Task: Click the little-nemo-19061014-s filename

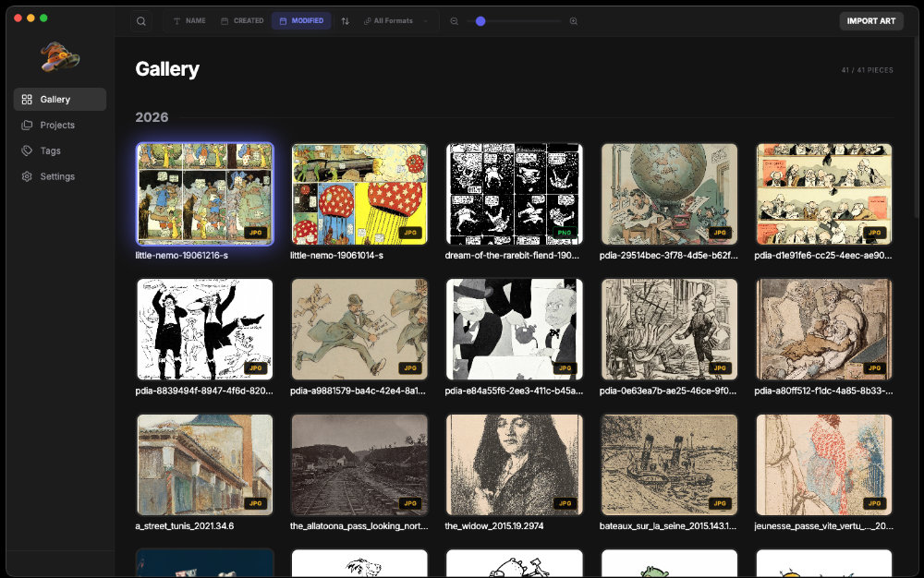Action: [336, 256]
